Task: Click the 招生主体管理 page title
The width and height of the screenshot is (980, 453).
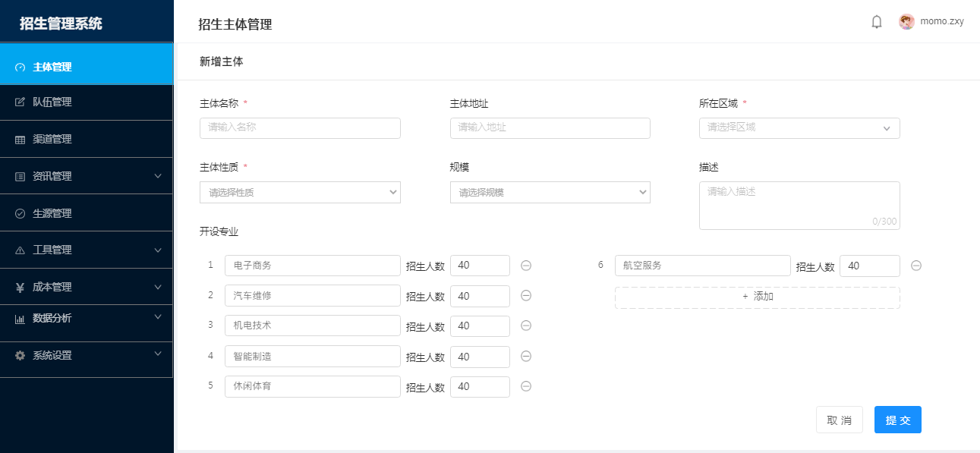Action: [235, 24]
